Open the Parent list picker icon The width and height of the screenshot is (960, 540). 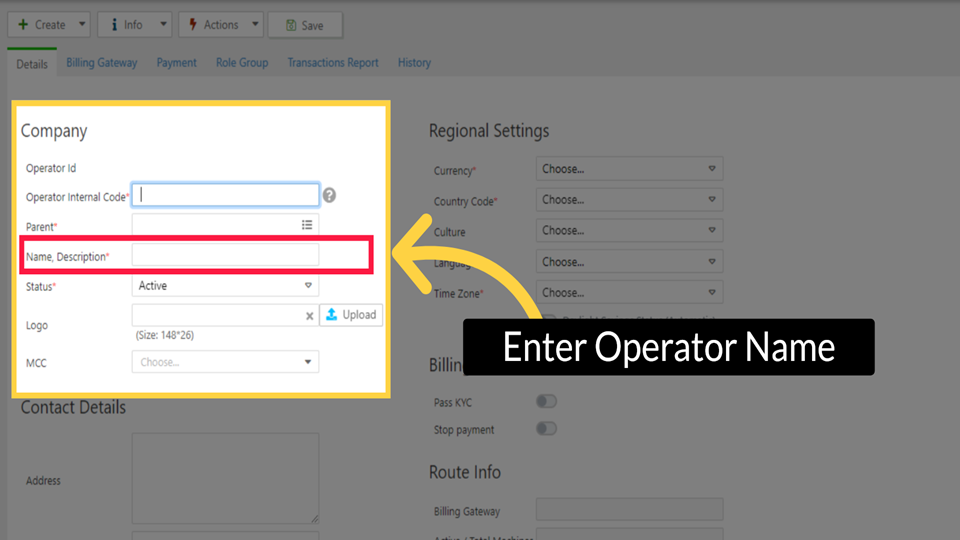pyautogui.click(x=307, y=226)
